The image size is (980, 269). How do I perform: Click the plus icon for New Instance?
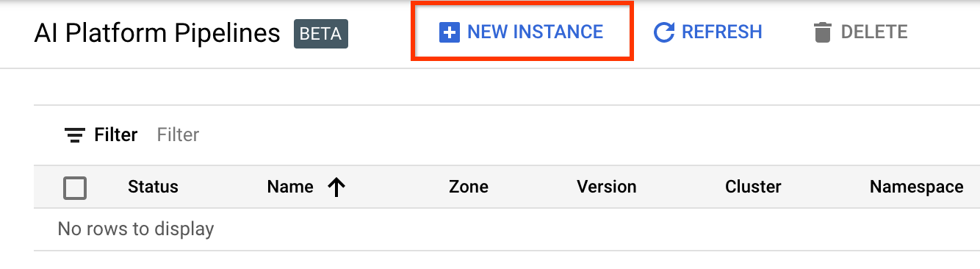[449, 32]
